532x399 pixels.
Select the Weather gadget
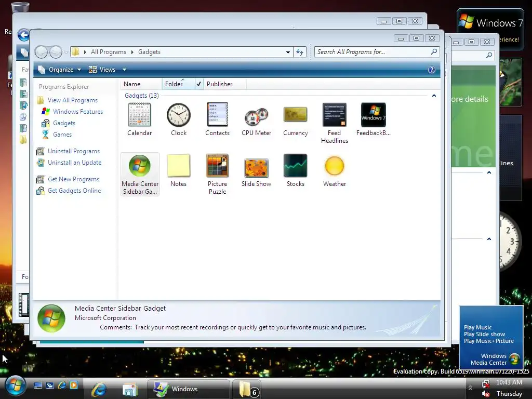point(334,170)
